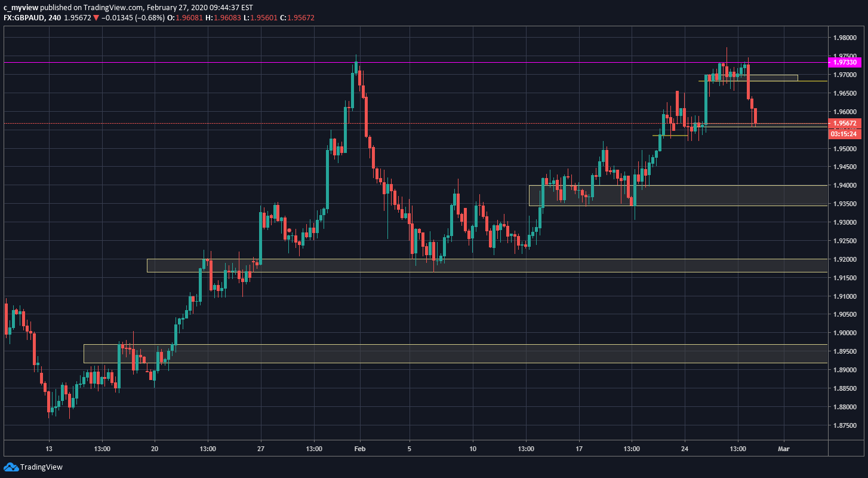Click the 1.92500 price axis label
Viewport: 868px width, 478px height.
click(845, 241)
